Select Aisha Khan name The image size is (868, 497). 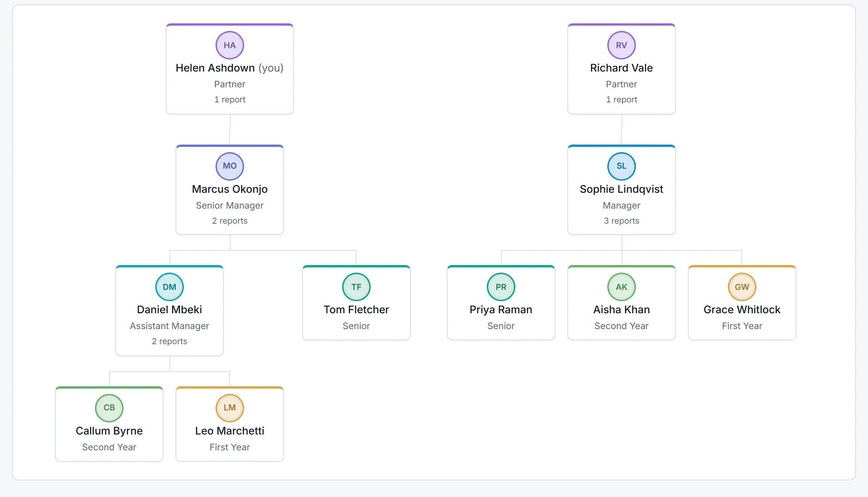click(622, 309)
